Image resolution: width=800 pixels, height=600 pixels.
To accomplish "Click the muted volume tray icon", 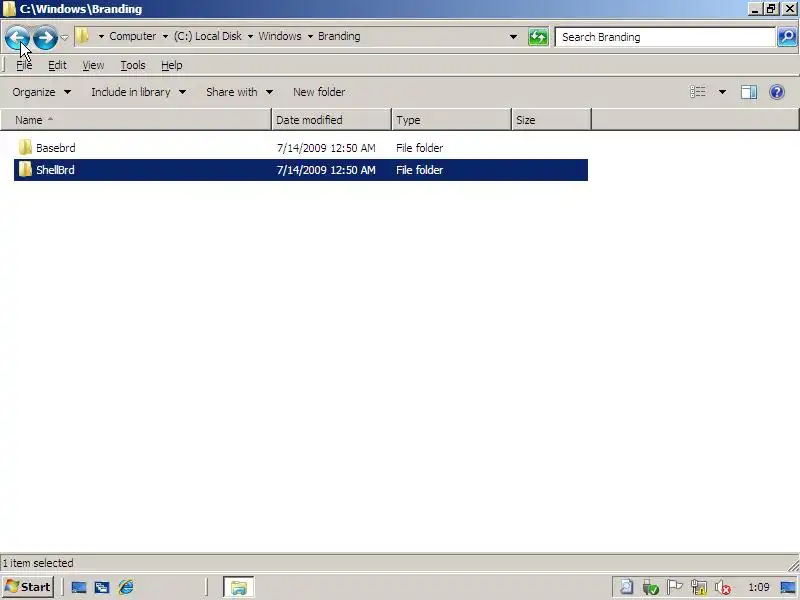I will [x=722, y=588].
